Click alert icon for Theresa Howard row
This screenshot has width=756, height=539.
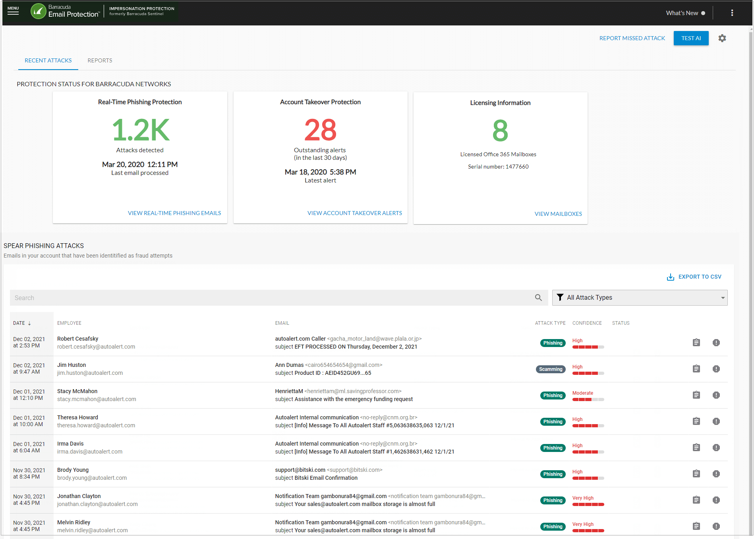click(716, 421)
